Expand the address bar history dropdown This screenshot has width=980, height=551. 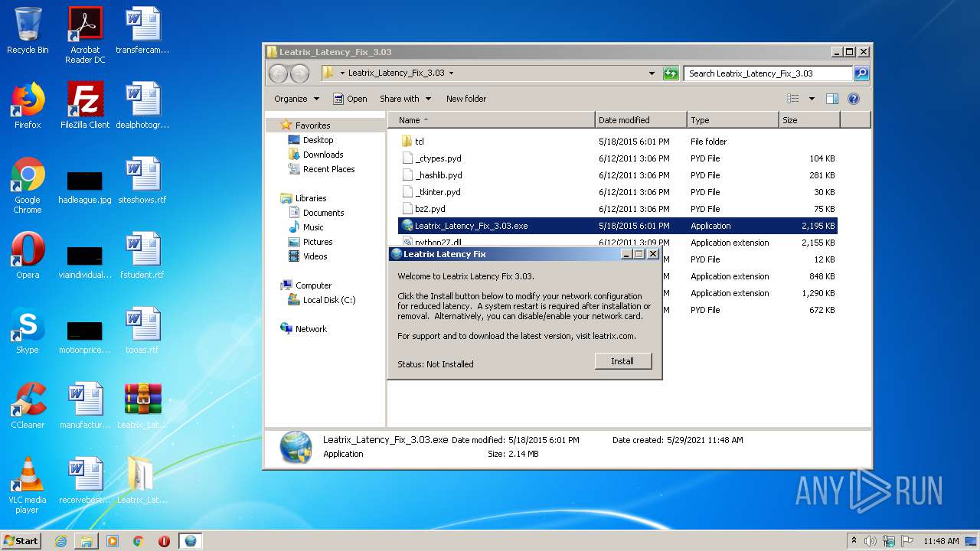[x=652, y=73]
